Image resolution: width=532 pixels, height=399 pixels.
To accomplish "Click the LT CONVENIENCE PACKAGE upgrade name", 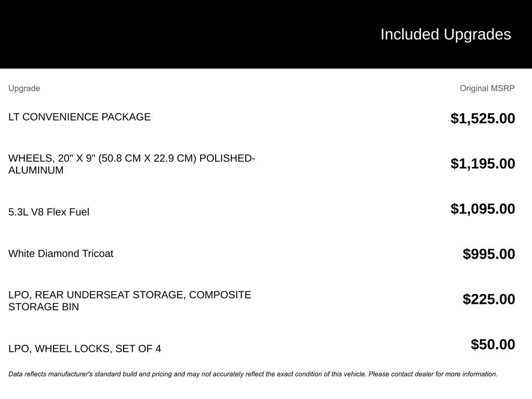I will point(79,117).
